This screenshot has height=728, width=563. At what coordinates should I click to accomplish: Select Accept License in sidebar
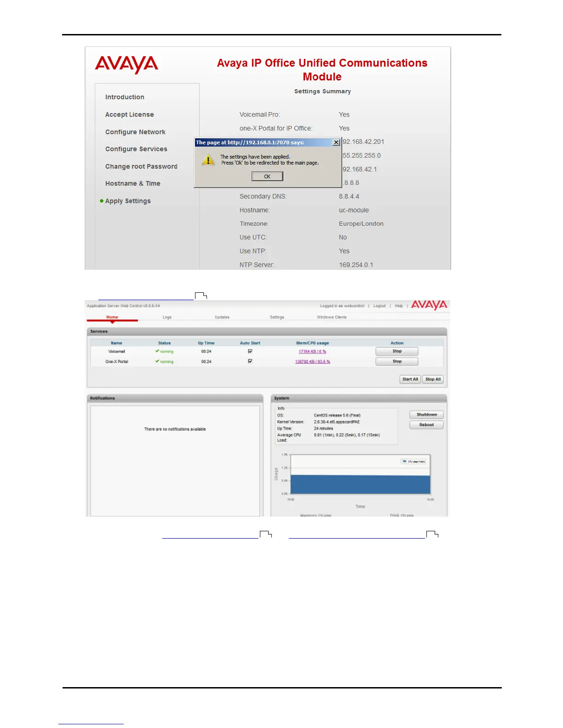[130, 114]
